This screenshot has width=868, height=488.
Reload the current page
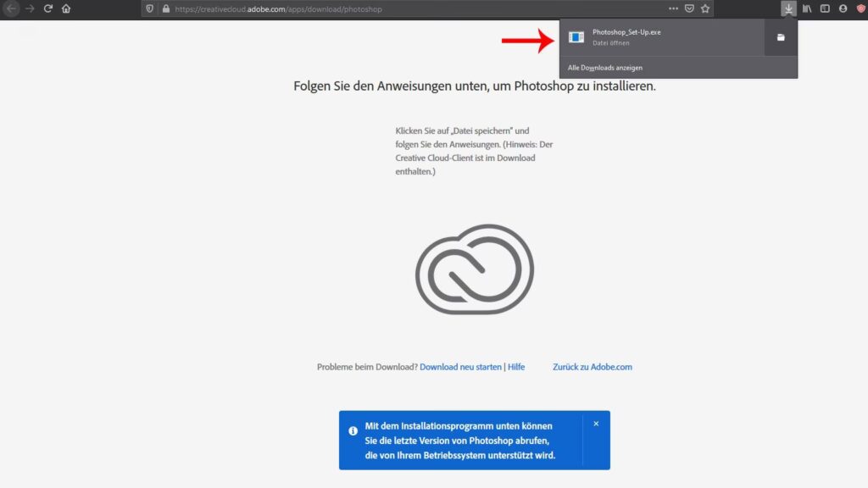point(48,8)
